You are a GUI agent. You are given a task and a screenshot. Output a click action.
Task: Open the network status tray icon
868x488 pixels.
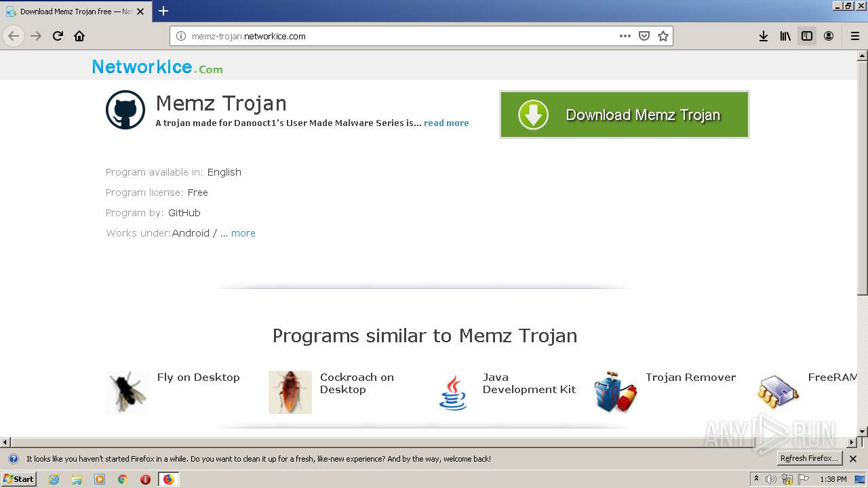click(787, 479)
